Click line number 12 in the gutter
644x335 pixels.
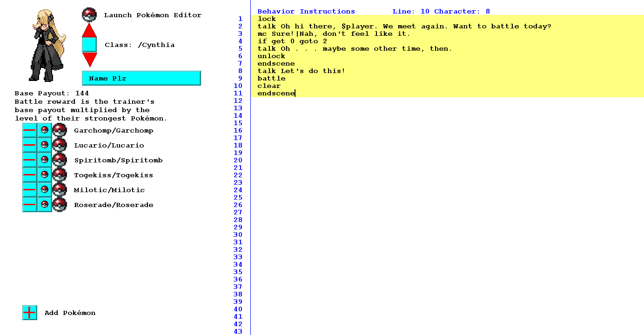(238, 101)
